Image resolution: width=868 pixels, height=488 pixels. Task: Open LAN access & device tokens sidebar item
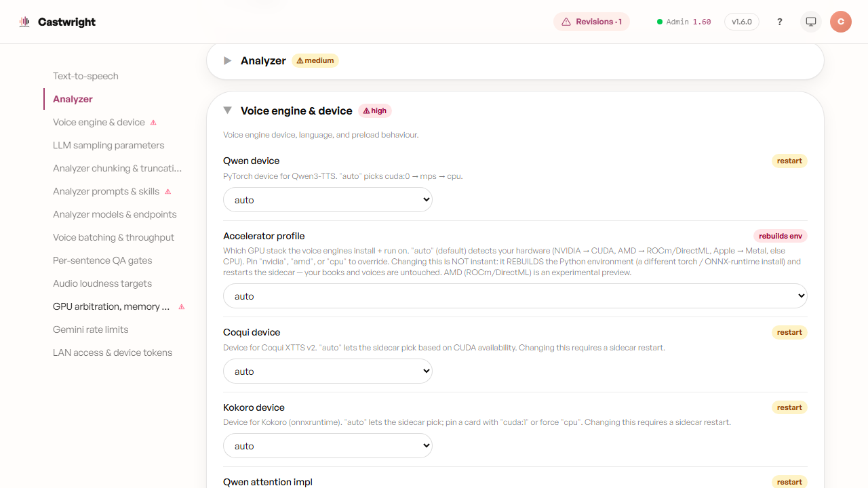(113, 352)
